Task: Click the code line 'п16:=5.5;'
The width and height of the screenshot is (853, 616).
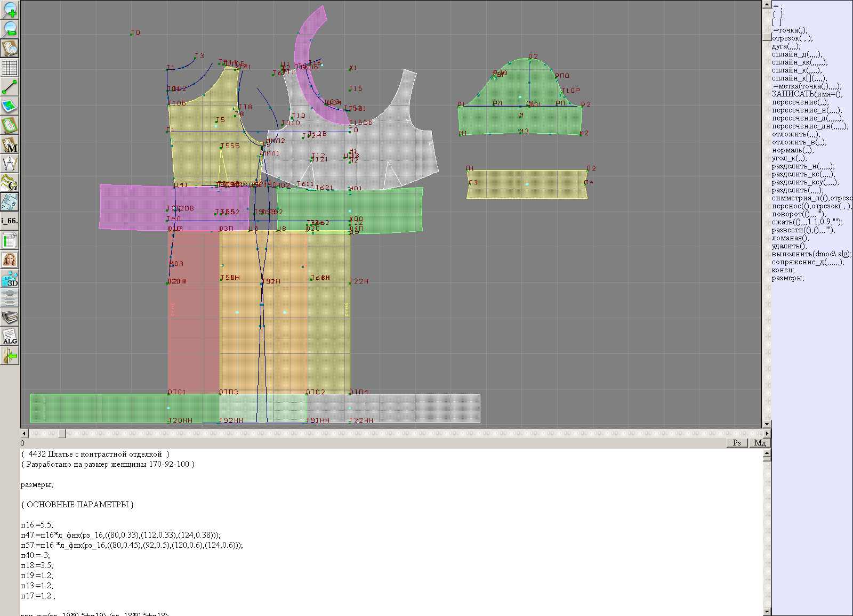Action: click(x=37, y=525)
